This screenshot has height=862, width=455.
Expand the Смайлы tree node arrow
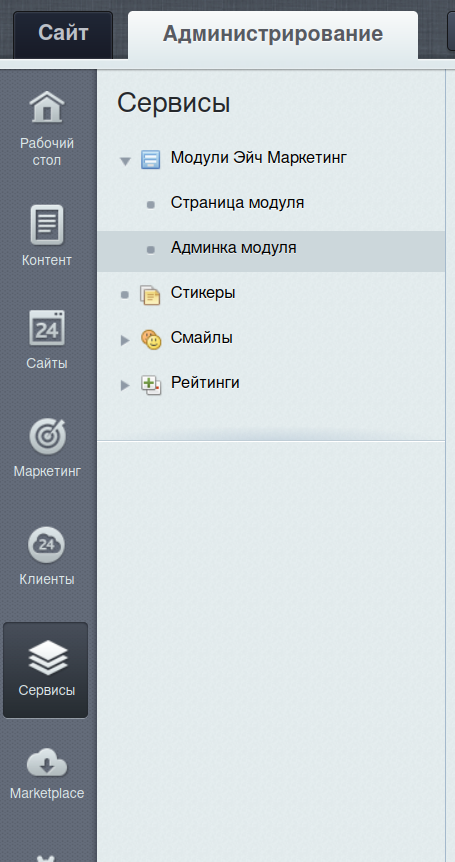[x=125, y=340]
